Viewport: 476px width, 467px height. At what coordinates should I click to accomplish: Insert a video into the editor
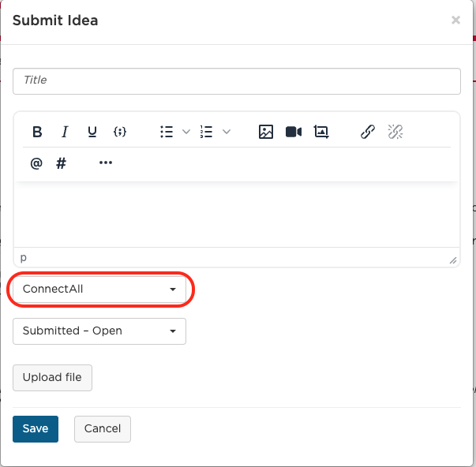click(x=294, y=132)
